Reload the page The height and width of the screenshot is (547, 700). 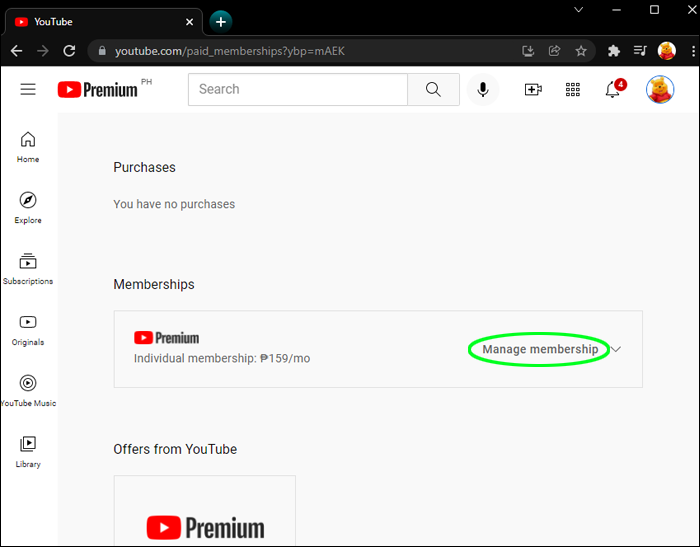click(x=69, y=51)
